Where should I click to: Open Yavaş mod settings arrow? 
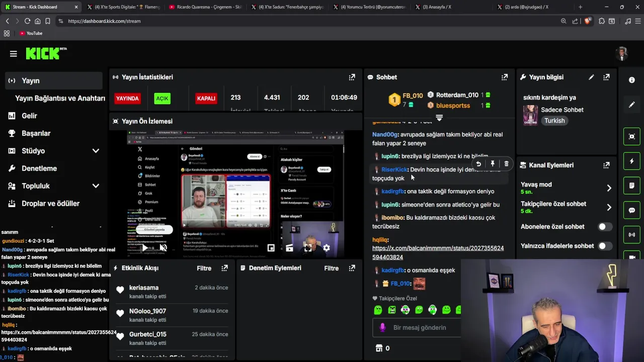609,188
